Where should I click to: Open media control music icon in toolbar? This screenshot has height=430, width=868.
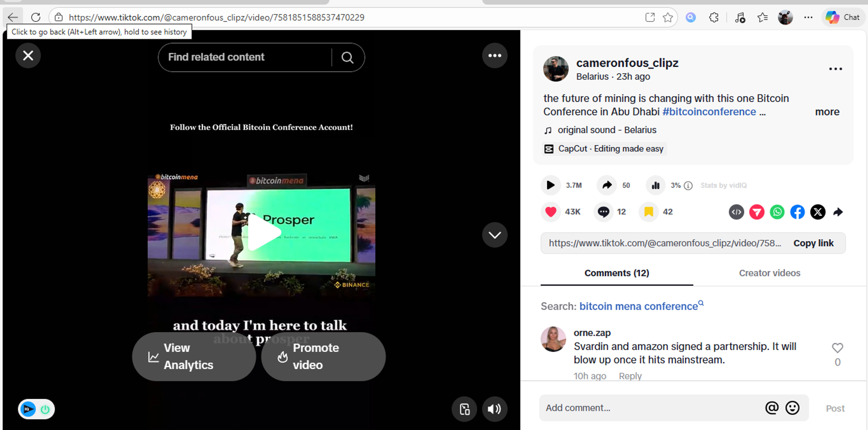click(x=740, y=17)
